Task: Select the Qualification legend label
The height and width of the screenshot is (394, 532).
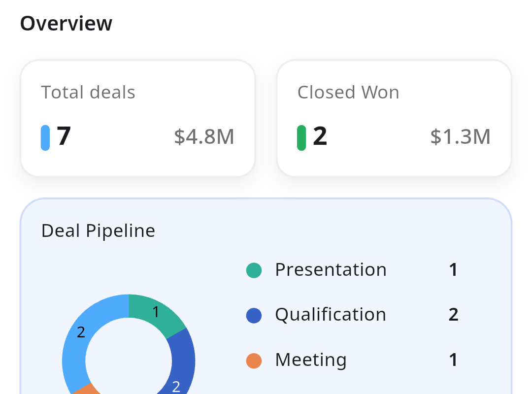Action: (x=331, y=315)
